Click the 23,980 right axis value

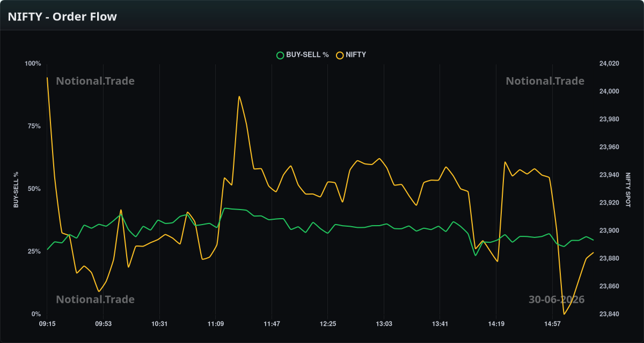[x=609, y=119]
